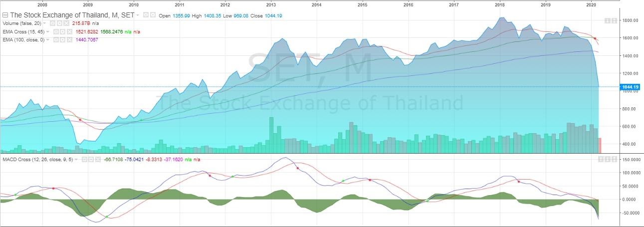
Task: Click the Volume value 215.87B
Action: click(x=81, y=23)
